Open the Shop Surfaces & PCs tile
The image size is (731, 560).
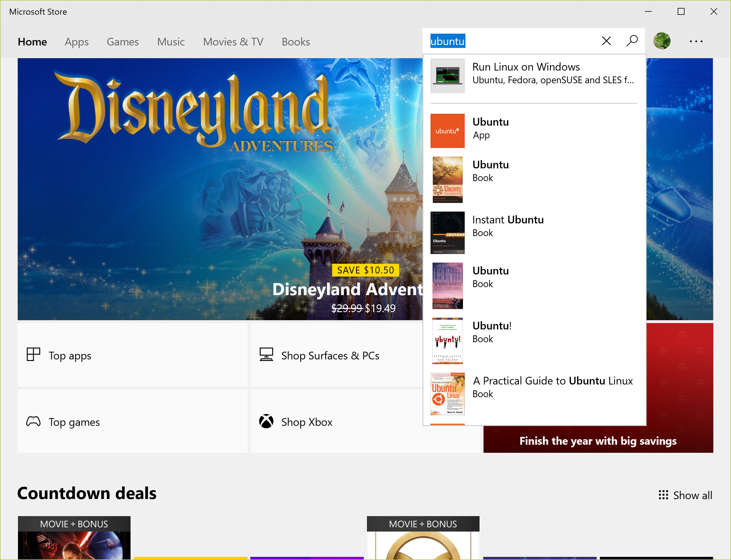[x=336, y=355]
